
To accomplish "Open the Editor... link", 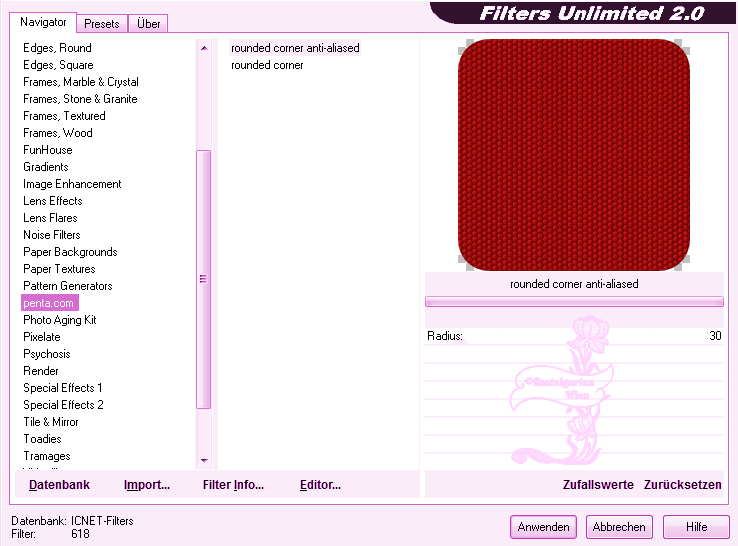I will (320, 485).
